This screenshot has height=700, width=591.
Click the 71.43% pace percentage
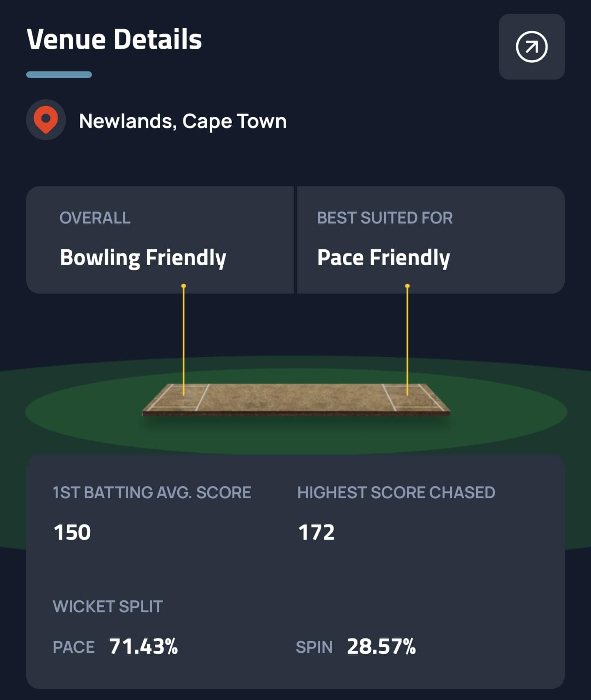tap(143, 646)
